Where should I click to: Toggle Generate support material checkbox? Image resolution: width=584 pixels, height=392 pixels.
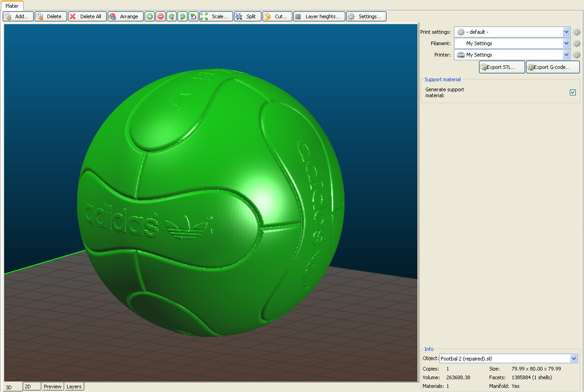573,93
